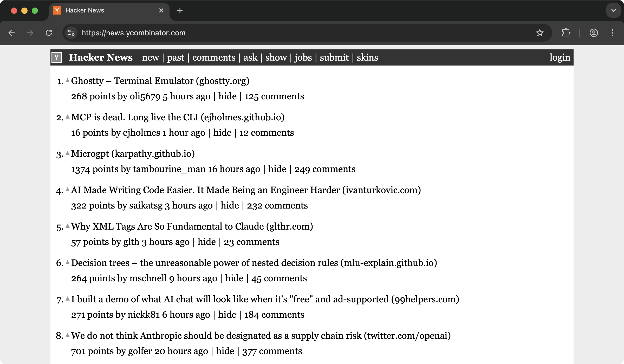This screenshot has height=364, width=624.
Task: Go to the 'new' stories section
Action: 150,57
